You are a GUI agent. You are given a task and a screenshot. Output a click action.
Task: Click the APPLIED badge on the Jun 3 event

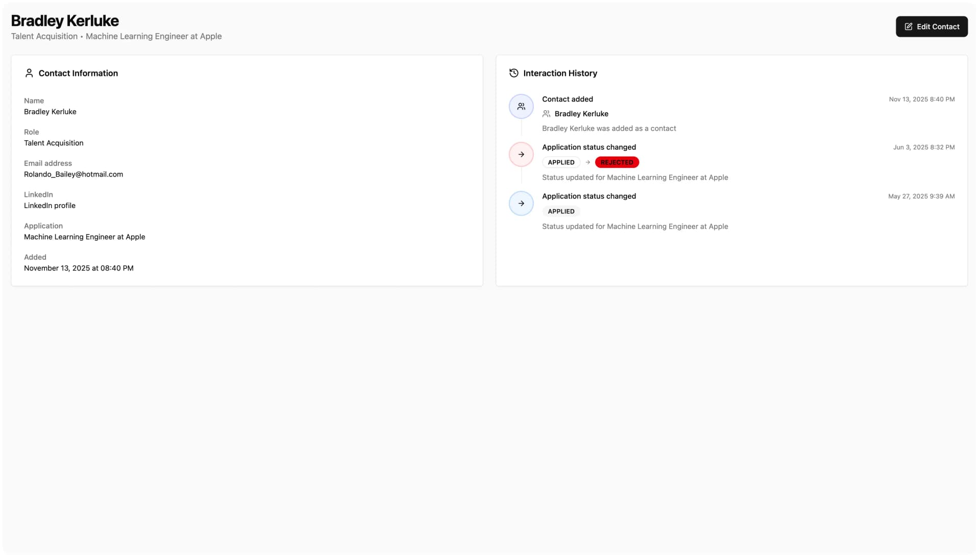pos(560,162)
